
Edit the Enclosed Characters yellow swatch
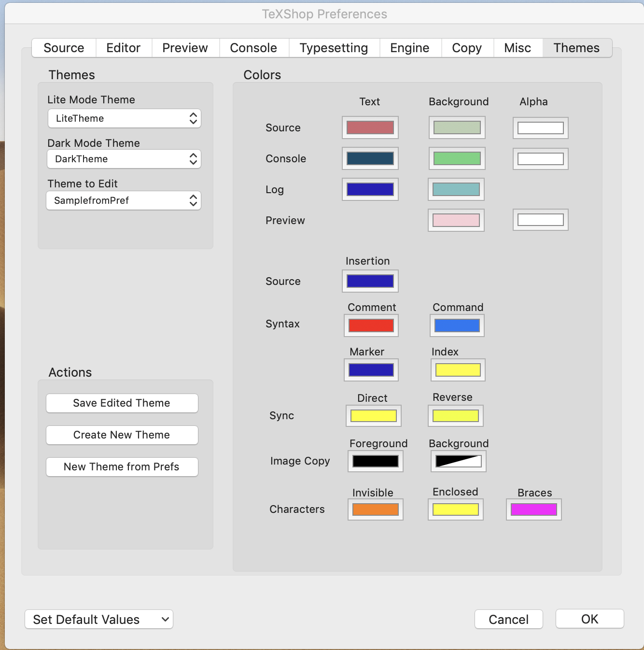coord(456,509)
